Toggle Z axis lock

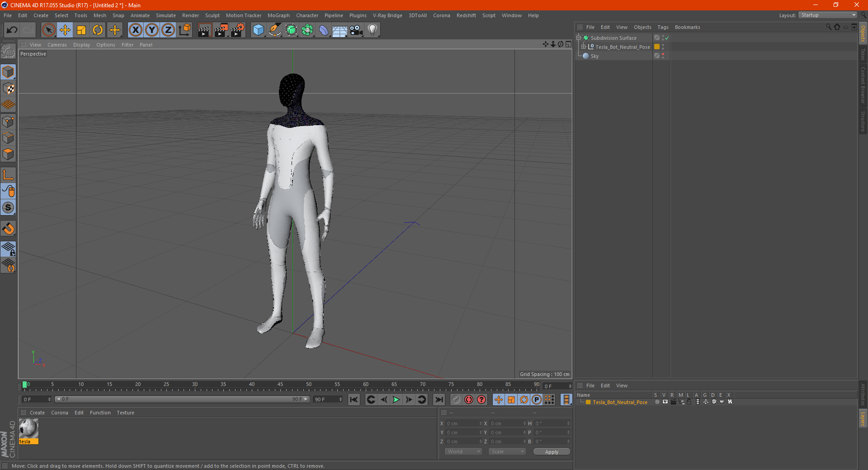(x=168, y=30)
